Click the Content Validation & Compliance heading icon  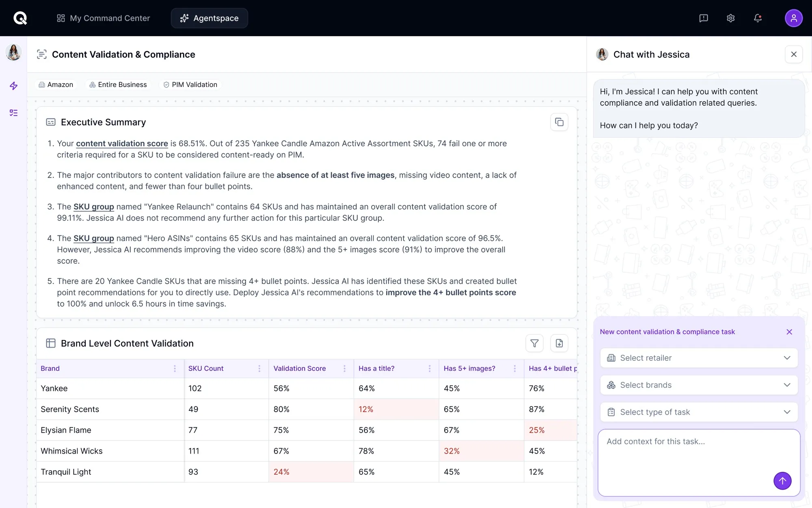coord(42,54)
